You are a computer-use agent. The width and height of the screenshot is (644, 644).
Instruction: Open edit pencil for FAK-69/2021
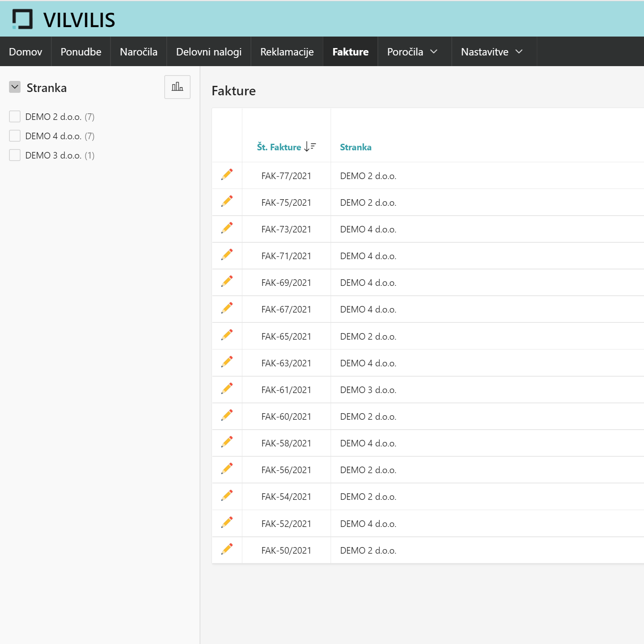[x=227, y=282]
